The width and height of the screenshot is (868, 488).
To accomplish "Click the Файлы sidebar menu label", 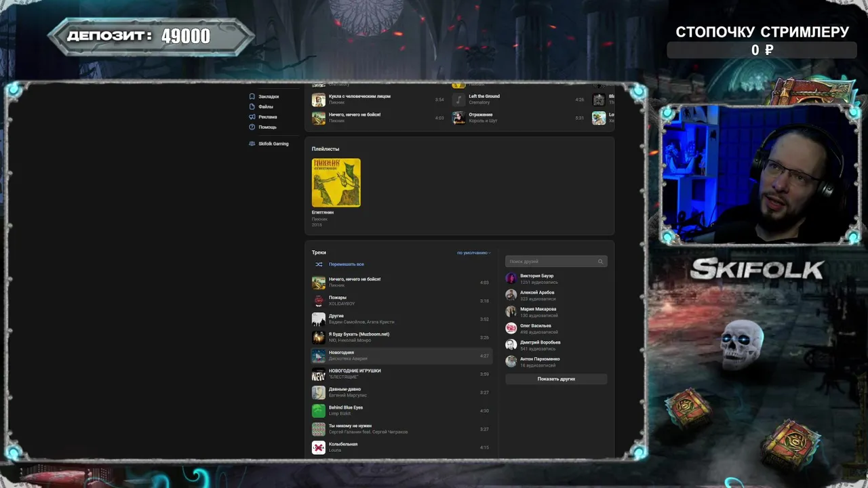I will pos(266,106).
